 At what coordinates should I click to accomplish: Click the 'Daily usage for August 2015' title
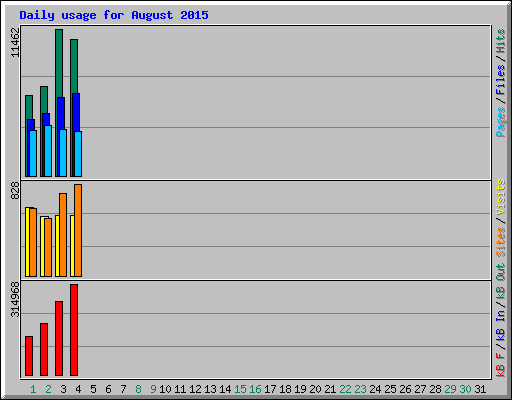[x=114, y=15]
